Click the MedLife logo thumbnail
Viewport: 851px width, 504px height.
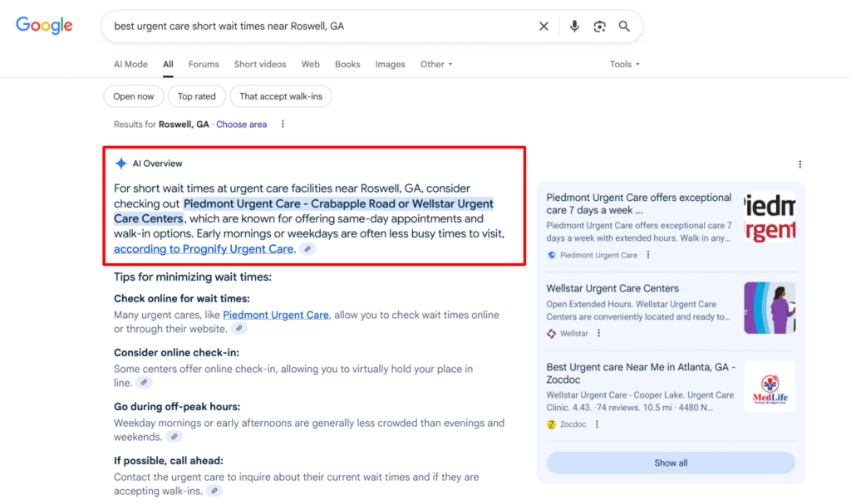[770, 387]
